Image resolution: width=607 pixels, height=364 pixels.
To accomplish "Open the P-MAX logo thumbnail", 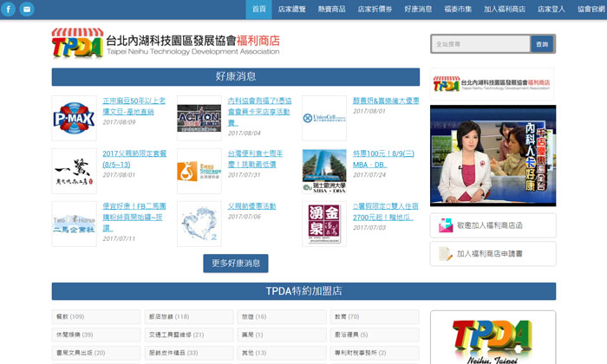I will [74, 118].
